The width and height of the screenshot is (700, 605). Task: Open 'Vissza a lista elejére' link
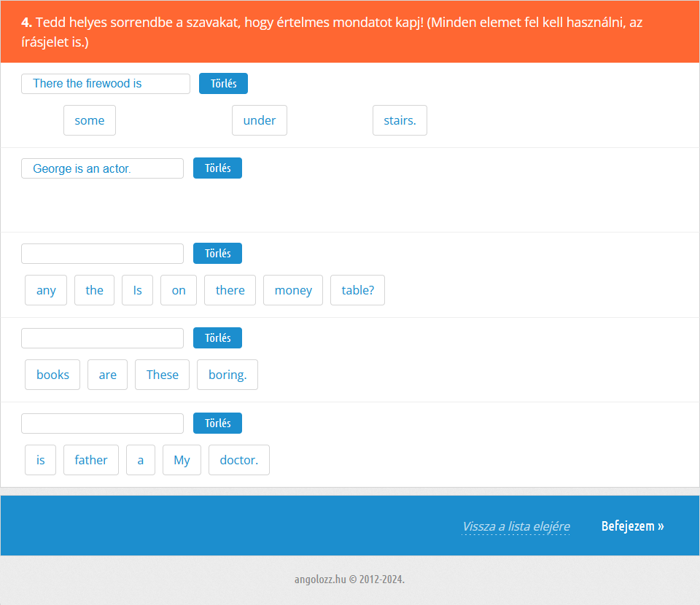point(516,526)
